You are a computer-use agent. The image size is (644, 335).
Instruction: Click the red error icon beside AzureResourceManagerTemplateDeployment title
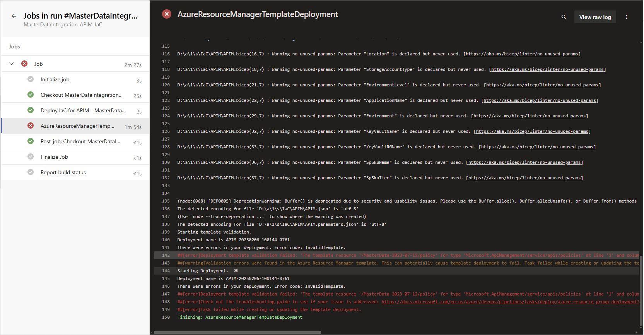click(167, 14)
